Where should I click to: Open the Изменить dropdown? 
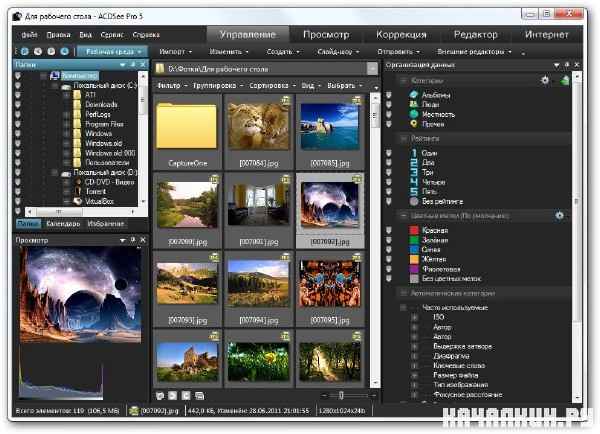(x=229, y=51)
